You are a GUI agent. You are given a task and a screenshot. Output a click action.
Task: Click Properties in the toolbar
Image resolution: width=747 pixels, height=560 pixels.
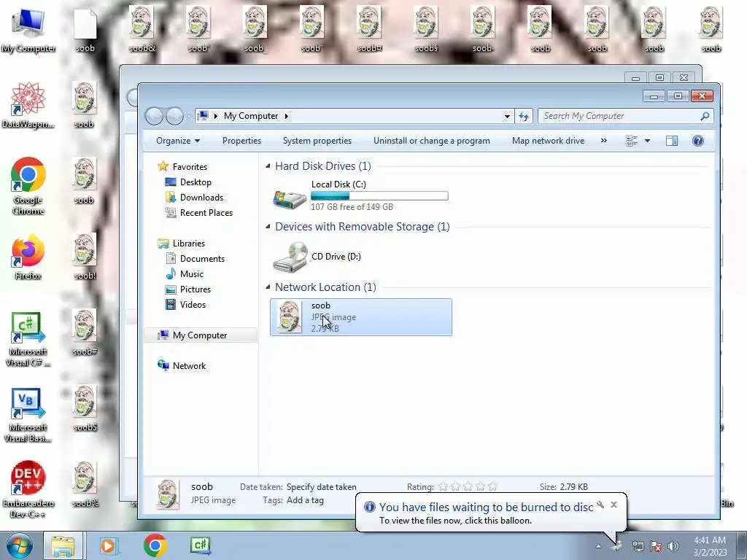tap(241, 141)
